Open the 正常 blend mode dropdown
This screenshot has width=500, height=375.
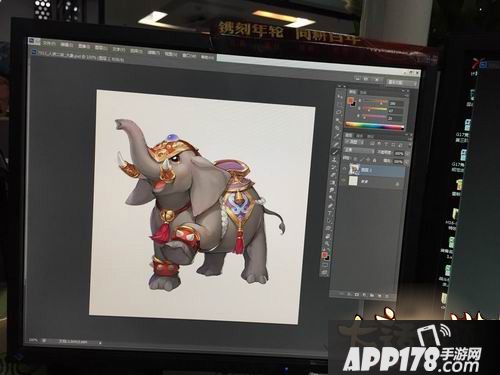point(359,150)
